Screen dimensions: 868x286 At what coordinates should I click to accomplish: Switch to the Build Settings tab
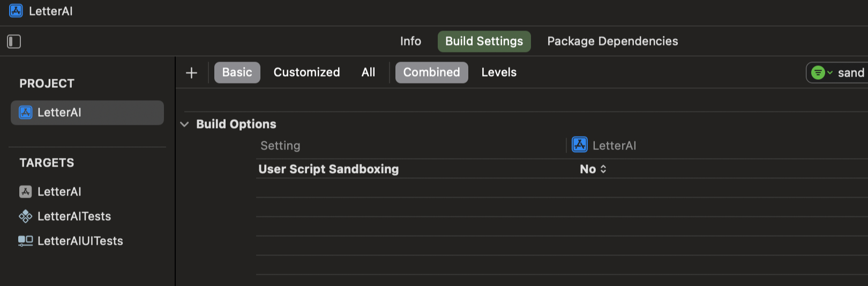(x=484, y=41)
